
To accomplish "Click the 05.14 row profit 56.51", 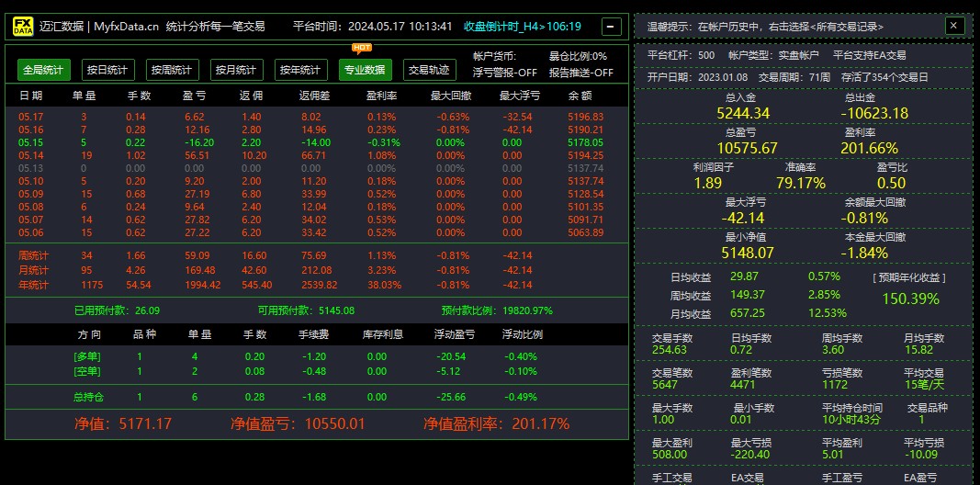I will point(197,155).
